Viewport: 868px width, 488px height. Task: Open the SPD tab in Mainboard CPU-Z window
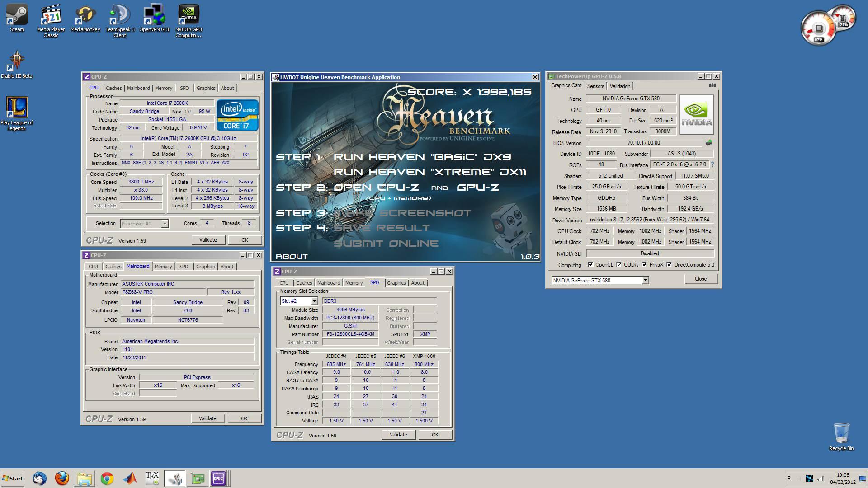(184, 267)
